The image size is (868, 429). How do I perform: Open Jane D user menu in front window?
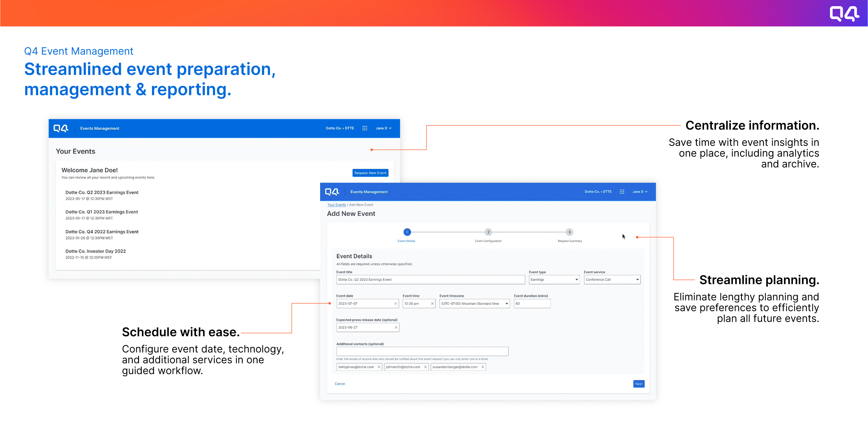coord(640,192)
